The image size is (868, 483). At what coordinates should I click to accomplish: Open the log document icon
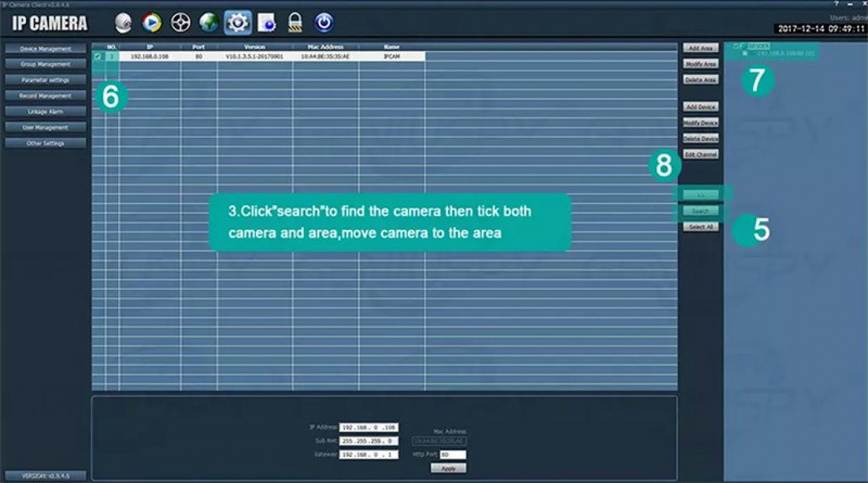click(266, 24)
